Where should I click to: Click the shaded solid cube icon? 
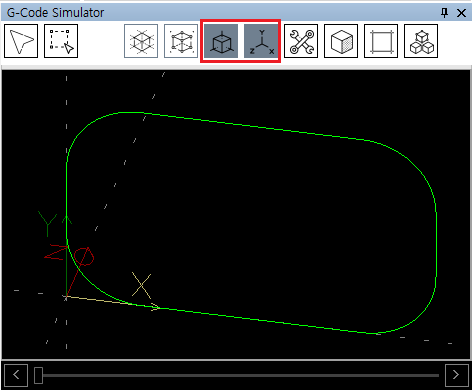(341, 41)
